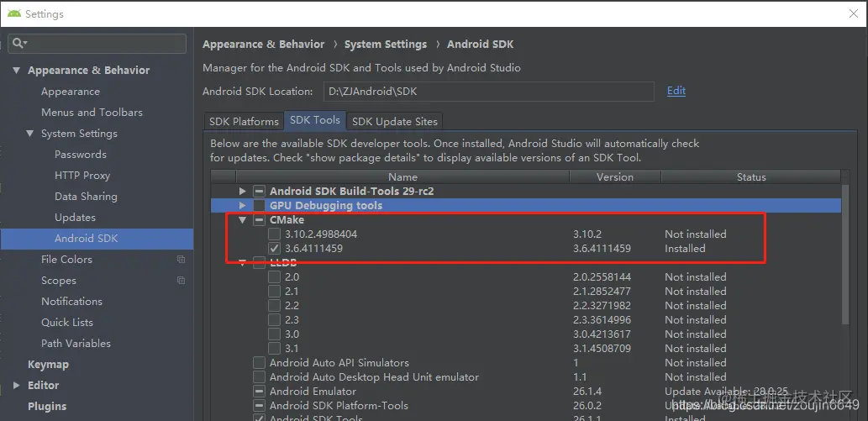The image size is (868, 421).
Task: Click the SDK tools list vertical scrollbar
Action: (844, 255)
